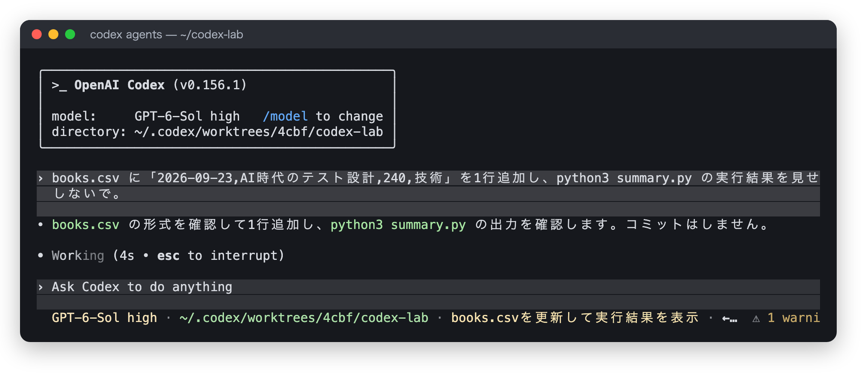868x380 pixels.
Task: Click the window title 'codex agents — ~/codex-lab'
Action: pyautogui.click(x=166, y=35)
